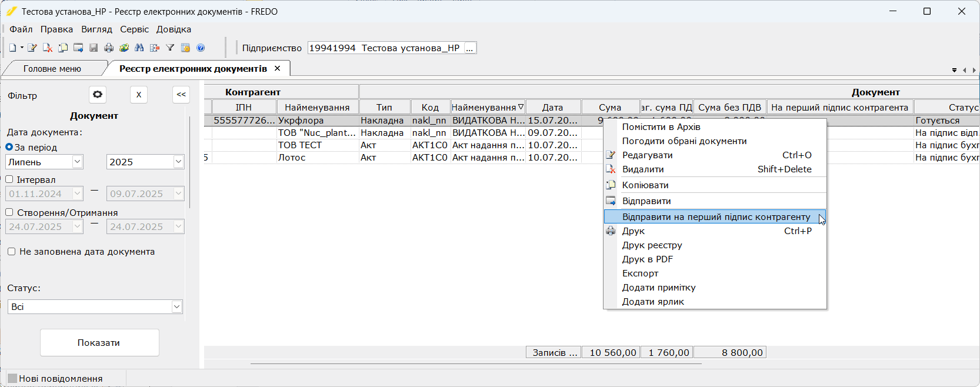Click the save floppy disk toolbar icon
Image resolution: width=980 pixels, height=387 pixels.
pos(94,48)
